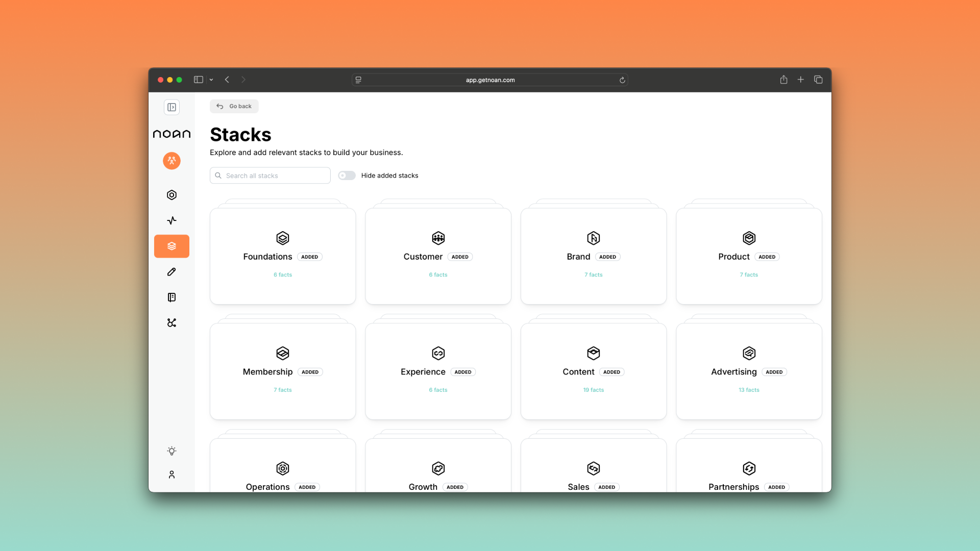
Task: Open browser sidebar dropdown chevron
Action: (211, 80)
